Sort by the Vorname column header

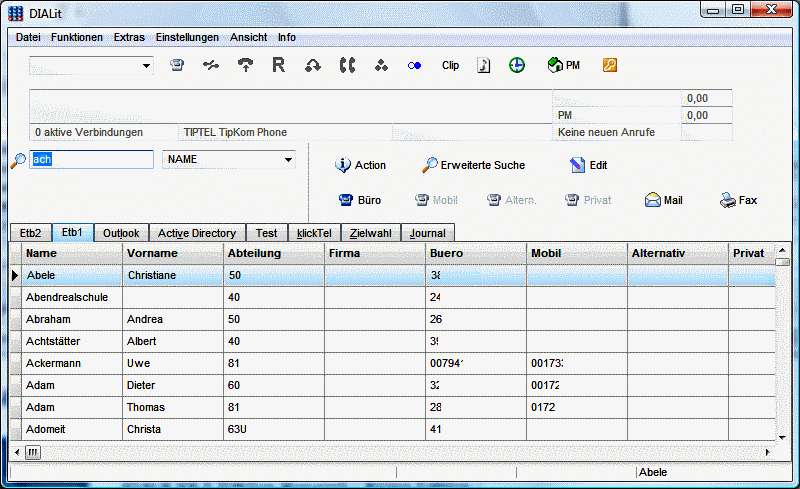[x=172, y=253]
